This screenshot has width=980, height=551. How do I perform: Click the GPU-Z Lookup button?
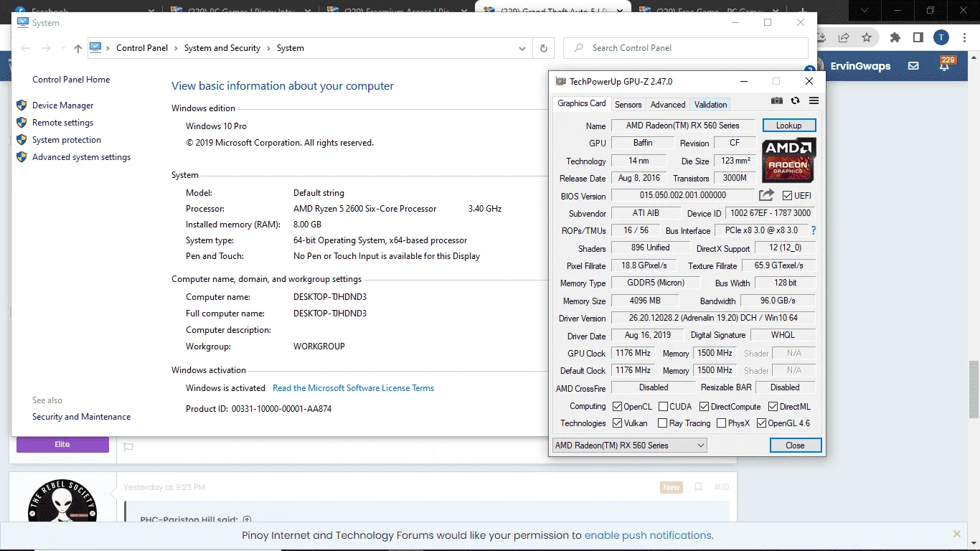(x=788, y=126)
